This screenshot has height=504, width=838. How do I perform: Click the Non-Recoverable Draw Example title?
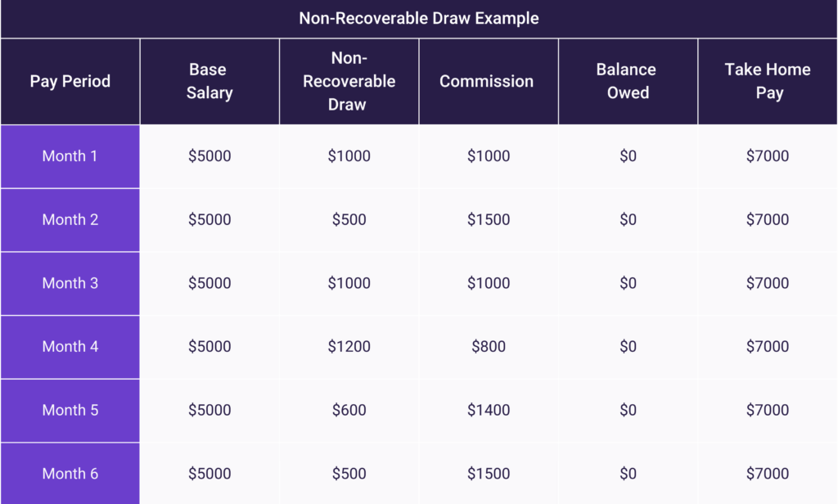419,18
